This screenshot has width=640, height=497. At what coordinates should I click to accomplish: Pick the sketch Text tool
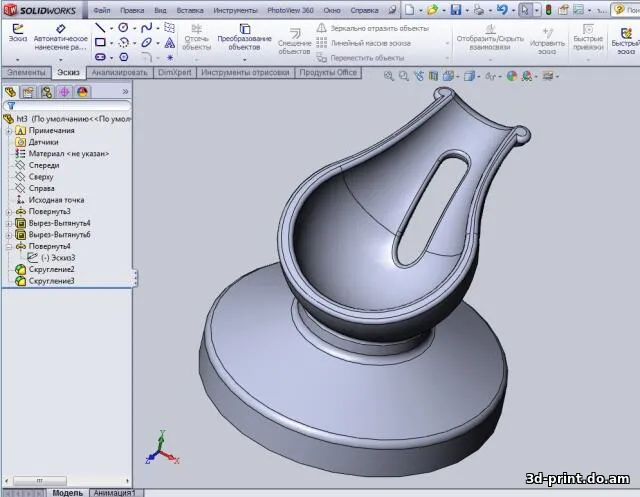170,42
